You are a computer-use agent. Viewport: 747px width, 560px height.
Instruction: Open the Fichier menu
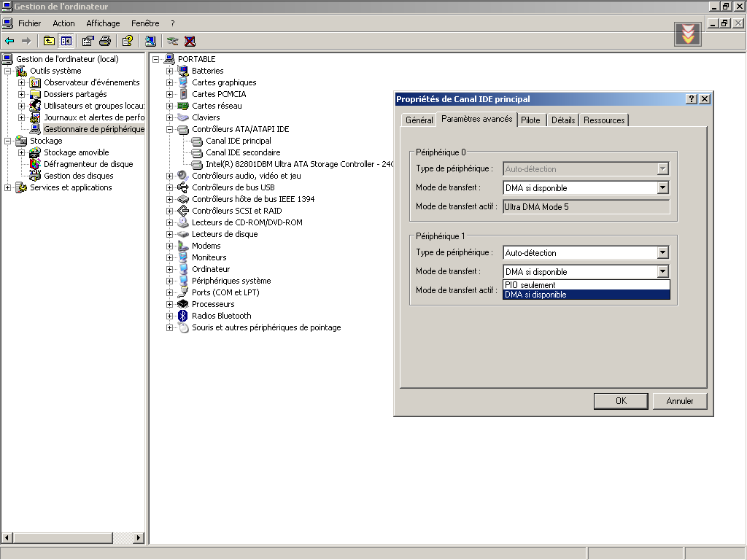pos(29,23)
